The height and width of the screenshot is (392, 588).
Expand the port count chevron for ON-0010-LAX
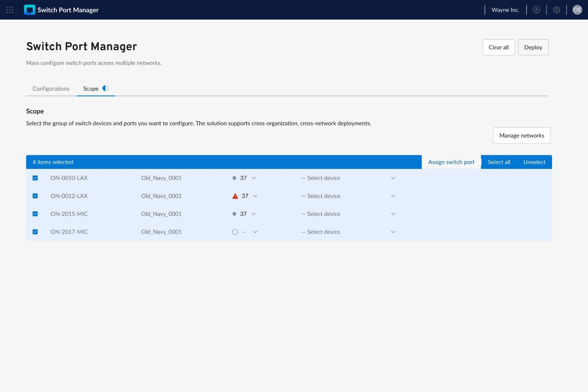pos(254,178)
